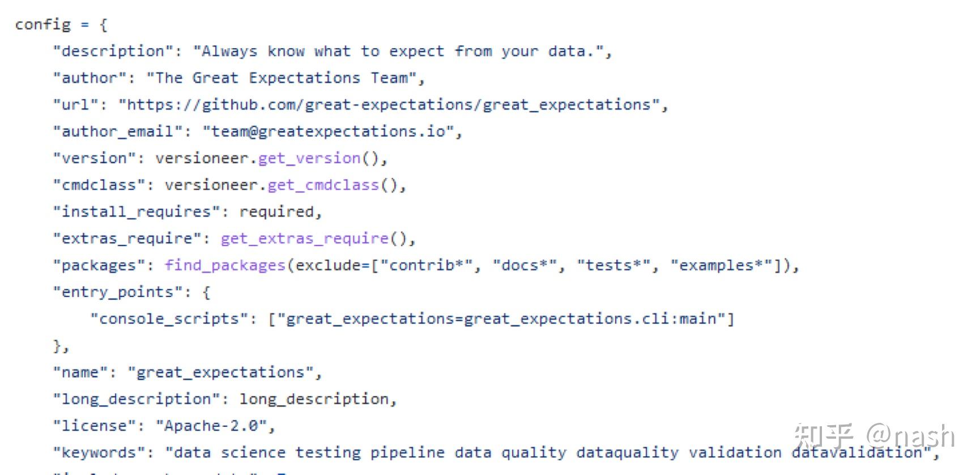Image resolution: width=980 pixels, height=475 pixels.
Task: Click the Zhihu @nash watermark
Action: 874,436
